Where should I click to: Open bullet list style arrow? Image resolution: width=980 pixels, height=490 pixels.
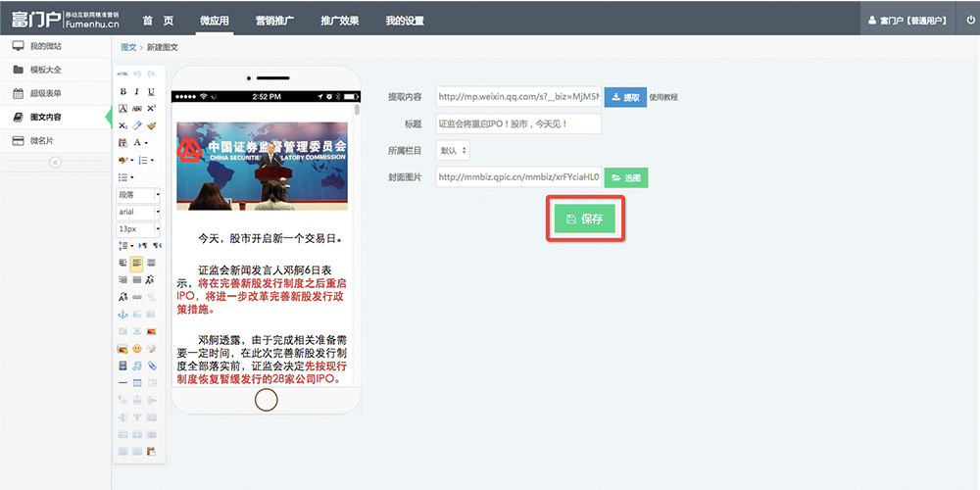pyautogui.click(x=132, y=177)
